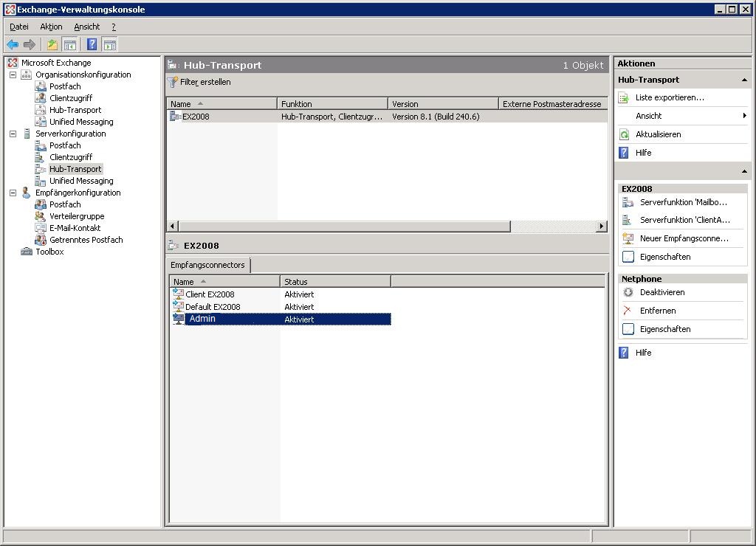Click the Neuer Empfangsconnector icon
Viewport: 756px width, 546px height.
pyautogui.click(x=628, y=238)
